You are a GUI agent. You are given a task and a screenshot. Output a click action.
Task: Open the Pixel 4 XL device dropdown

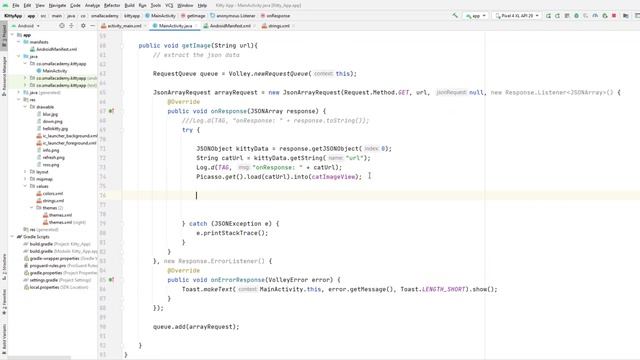click(517, 16)
